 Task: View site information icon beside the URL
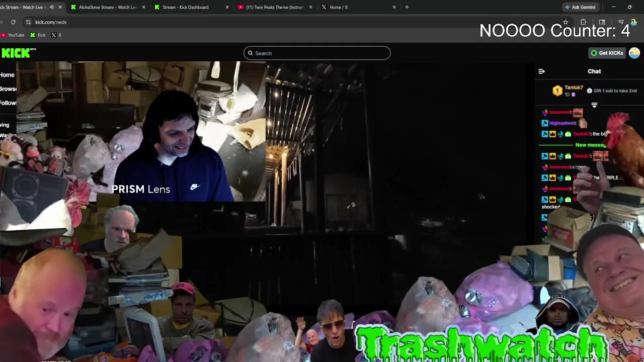28,22
